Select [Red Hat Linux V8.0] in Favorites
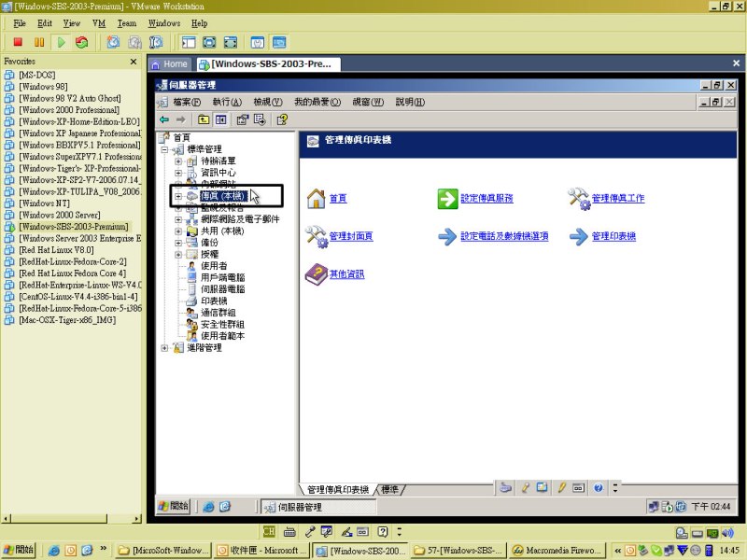The height and width of the screenshot is (560, 747). [56, 250]
